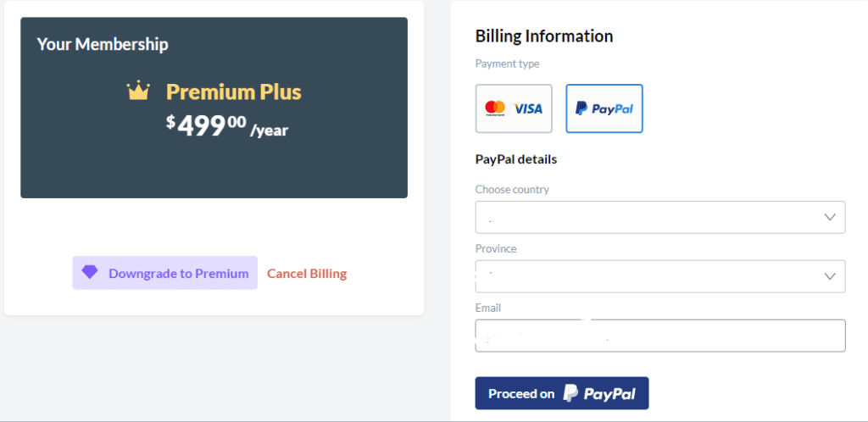Screen dimensions: 868x422
Task: Click the Province dropdown chevron arrow
Action: click(829, 276)
